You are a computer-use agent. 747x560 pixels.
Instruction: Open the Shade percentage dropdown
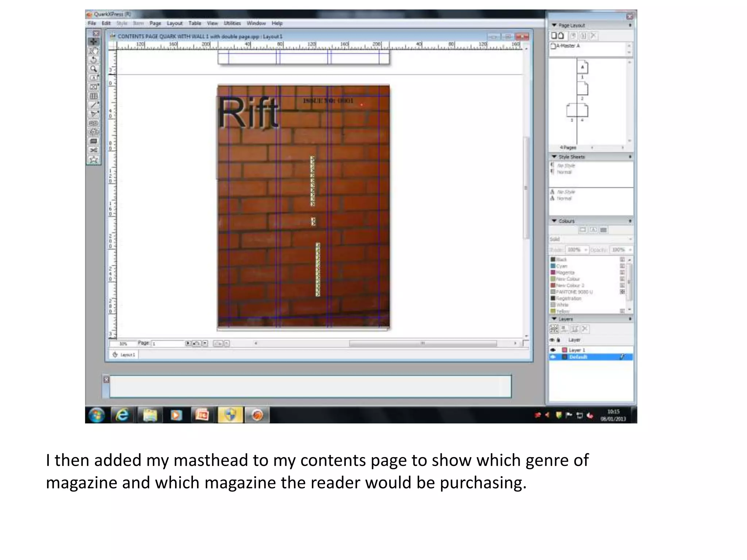[x=586, y=250]
